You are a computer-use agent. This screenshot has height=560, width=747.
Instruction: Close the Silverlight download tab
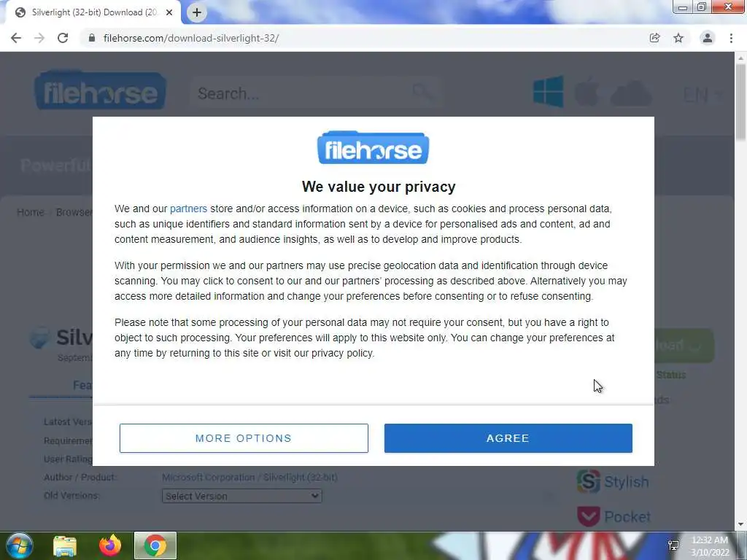tap(169, 12)
